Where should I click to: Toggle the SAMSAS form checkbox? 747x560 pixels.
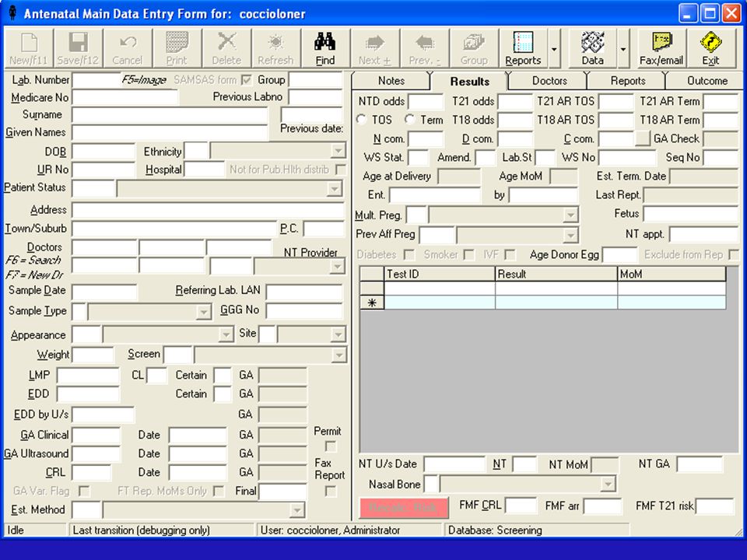(x=247, y=80)
